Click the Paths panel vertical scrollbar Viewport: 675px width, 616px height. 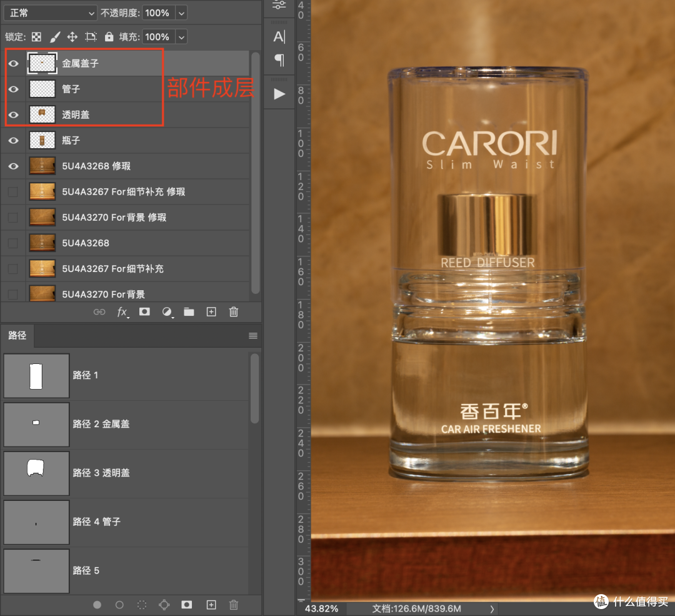(x=254, y=388)
